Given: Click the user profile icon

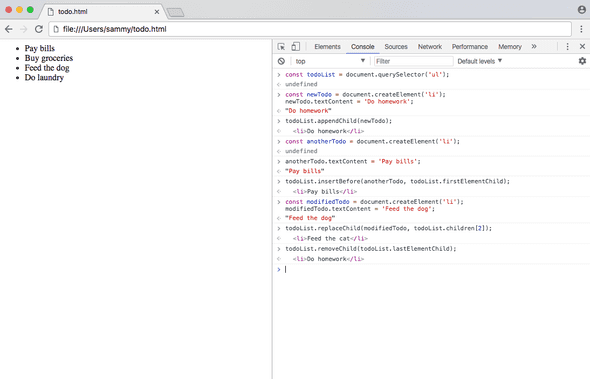Looking at the screenshot, I should (x=582, y=10).
